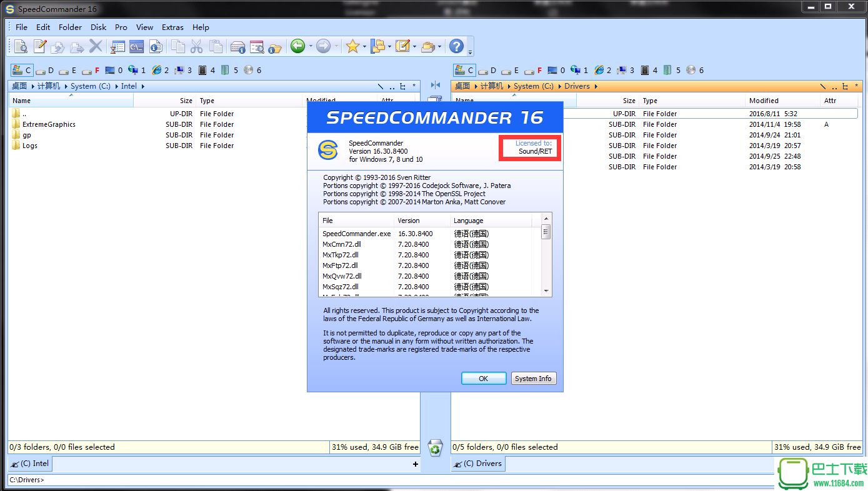Select the (C) Drivers tab

[478, 464]
